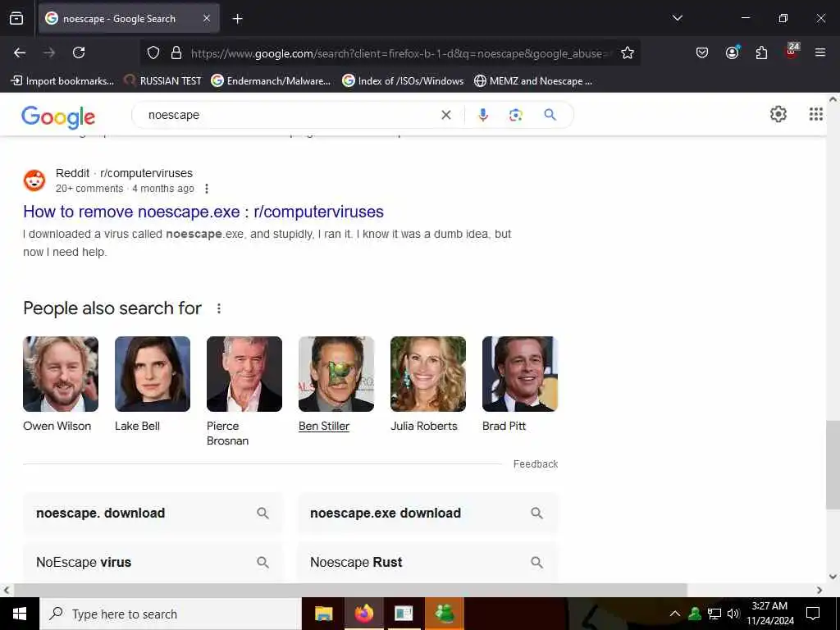The image size is (840, 630).
Task: Open Firefox View tabs icon
Action: [16, 19]
